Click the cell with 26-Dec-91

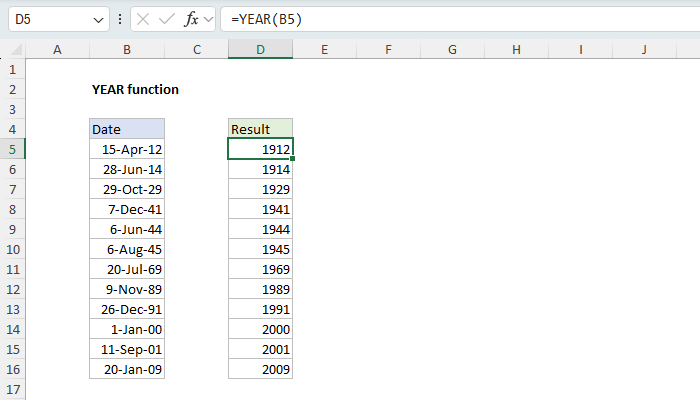pyautogui.click(x=127, y=309)
